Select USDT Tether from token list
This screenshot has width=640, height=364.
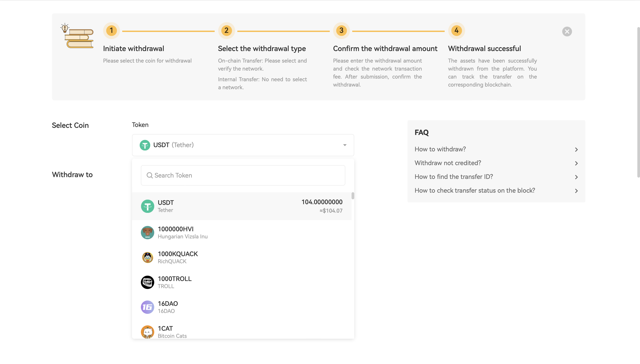click(x=242, y=206)
